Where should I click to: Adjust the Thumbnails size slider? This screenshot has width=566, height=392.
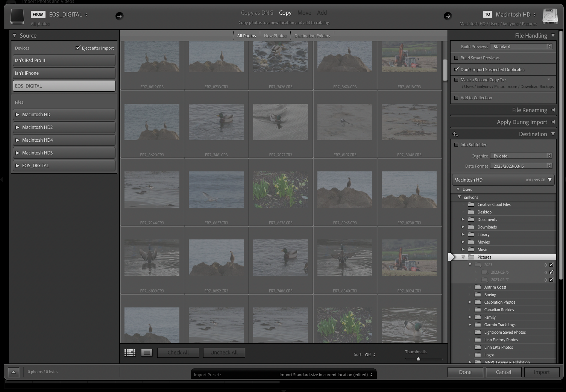point(418,359)
